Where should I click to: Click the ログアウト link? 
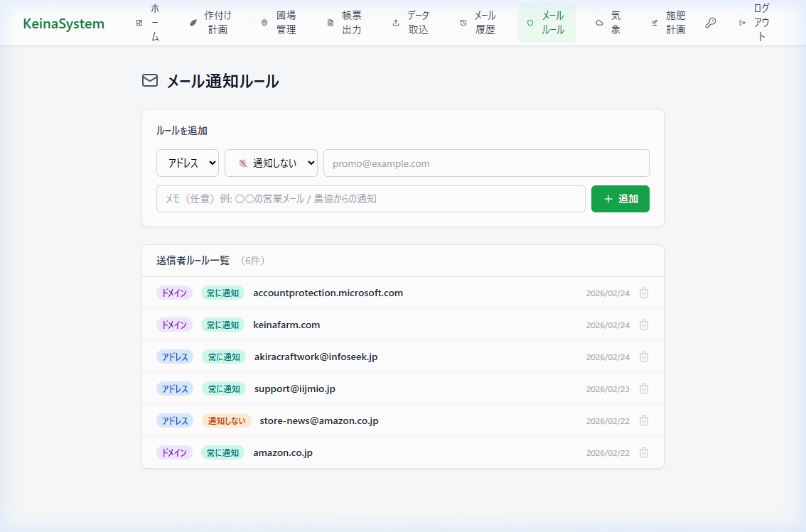(x=754, y=23)
